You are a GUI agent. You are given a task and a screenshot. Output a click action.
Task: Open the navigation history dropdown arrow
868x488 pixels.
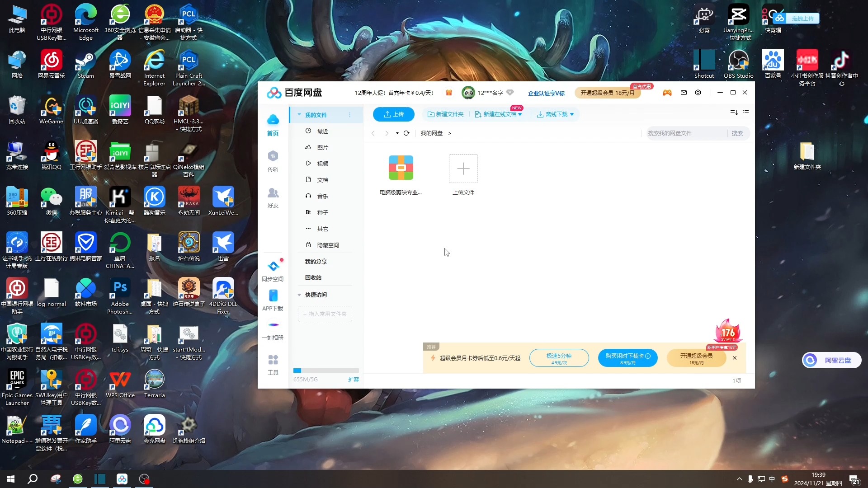point(397,133)
